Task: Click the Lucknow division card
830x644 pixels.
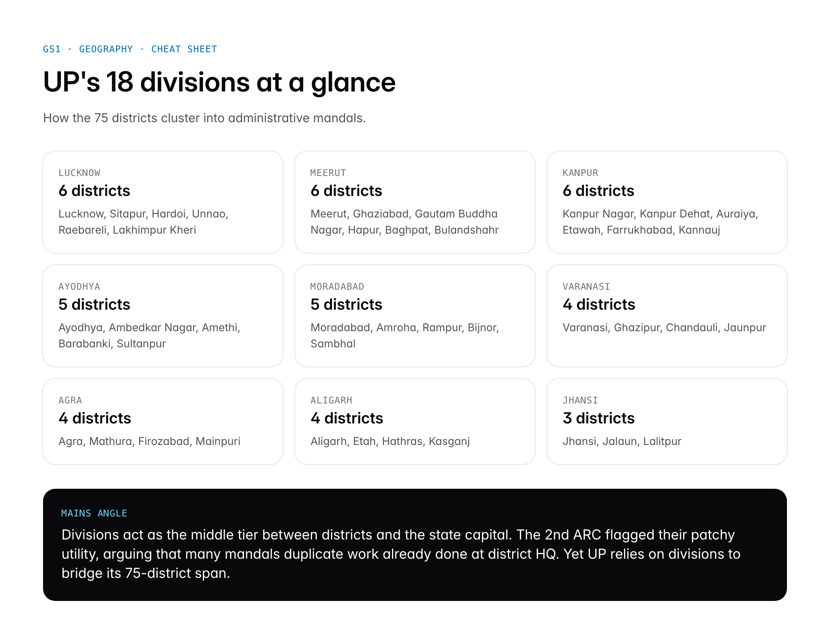Action: pos(163,202)
